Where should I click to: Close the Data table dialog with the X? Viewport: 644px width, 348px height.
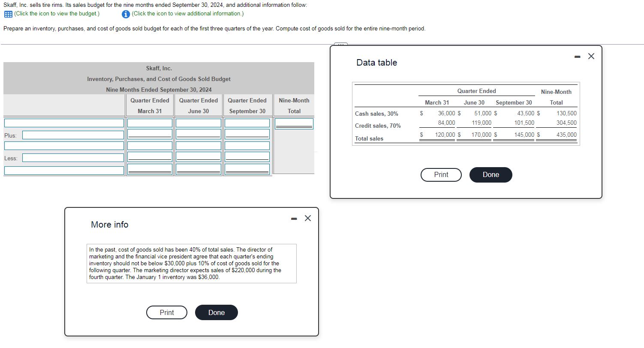tap(591, 56)
